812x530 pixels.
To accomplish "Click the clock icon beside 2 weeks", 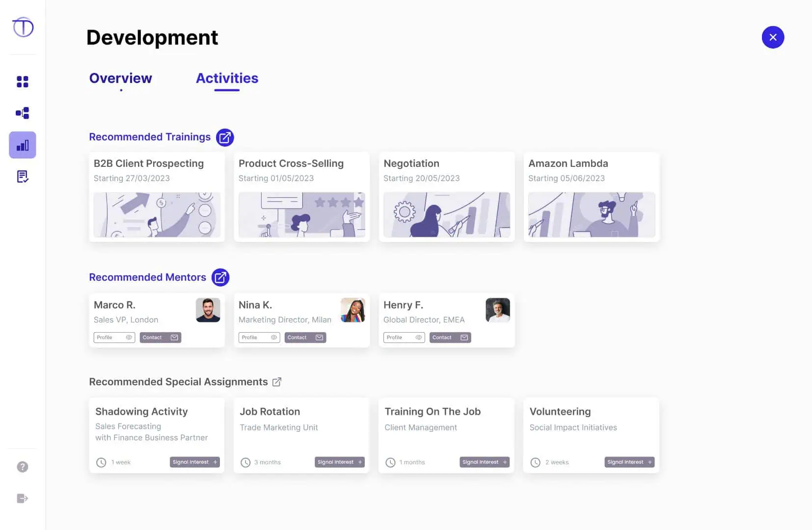I will pyautogui.click(x=536, y=462).
